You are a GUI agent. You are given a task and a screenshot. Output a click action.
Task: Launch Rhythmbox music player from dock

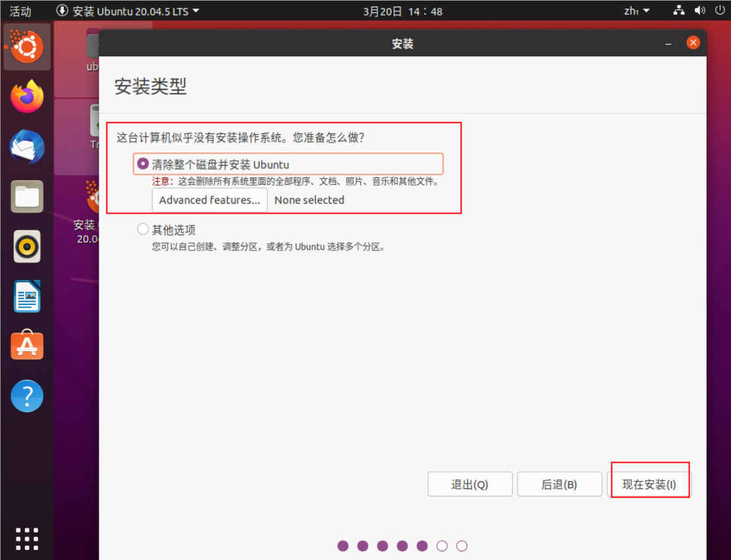(27, 246)
